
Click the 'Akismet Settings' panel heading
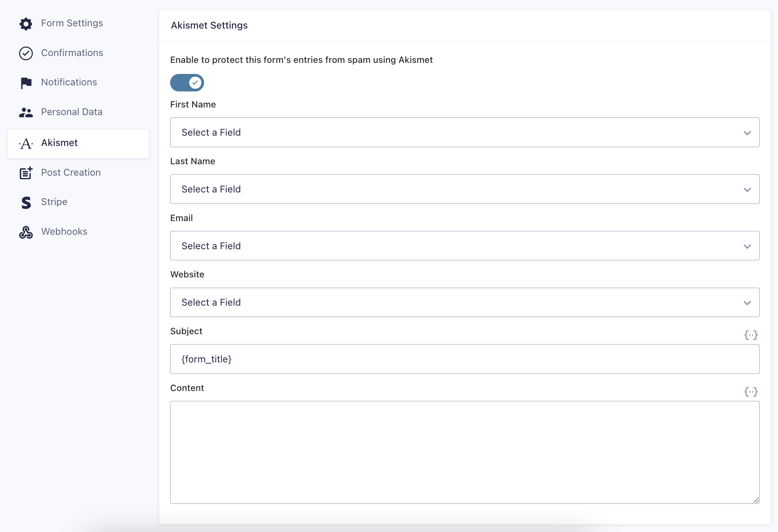pyautogui.click(x=209, y=26)
